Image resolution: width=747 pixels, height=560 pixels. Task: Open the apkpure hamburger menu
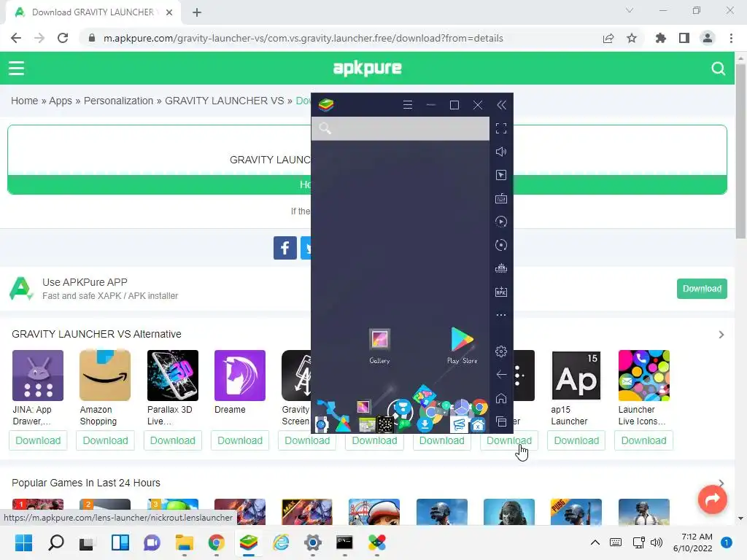tap(16, 68)
